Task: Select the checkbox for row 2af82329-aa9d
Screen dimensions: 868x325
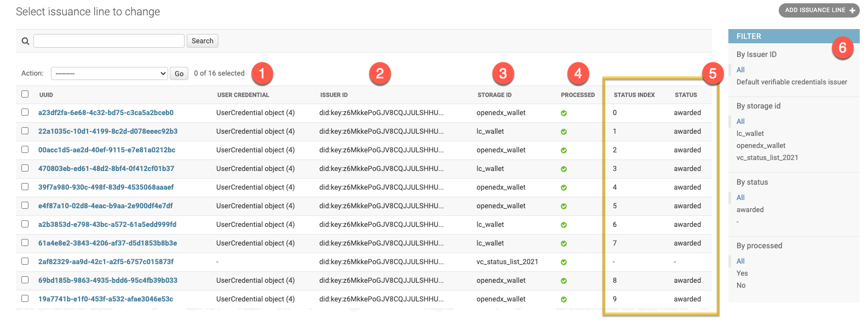Action: [x=25, y=261]
